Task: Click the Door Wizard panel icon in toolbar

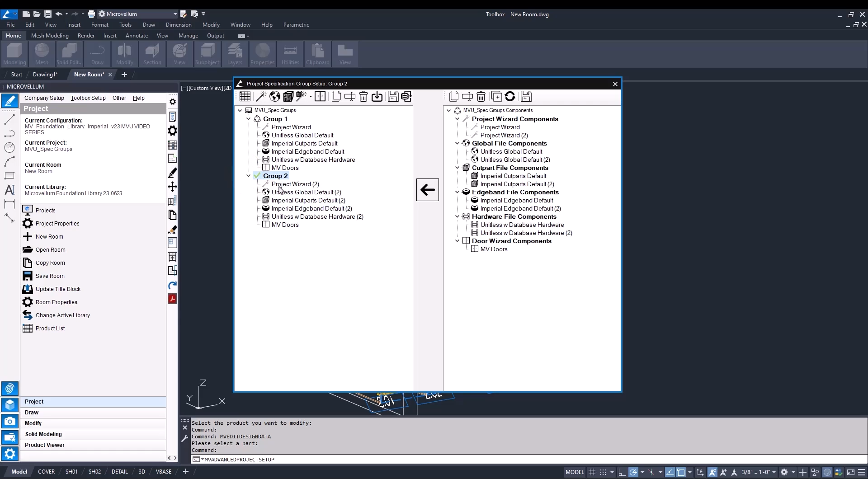Action: coord(320,96)
